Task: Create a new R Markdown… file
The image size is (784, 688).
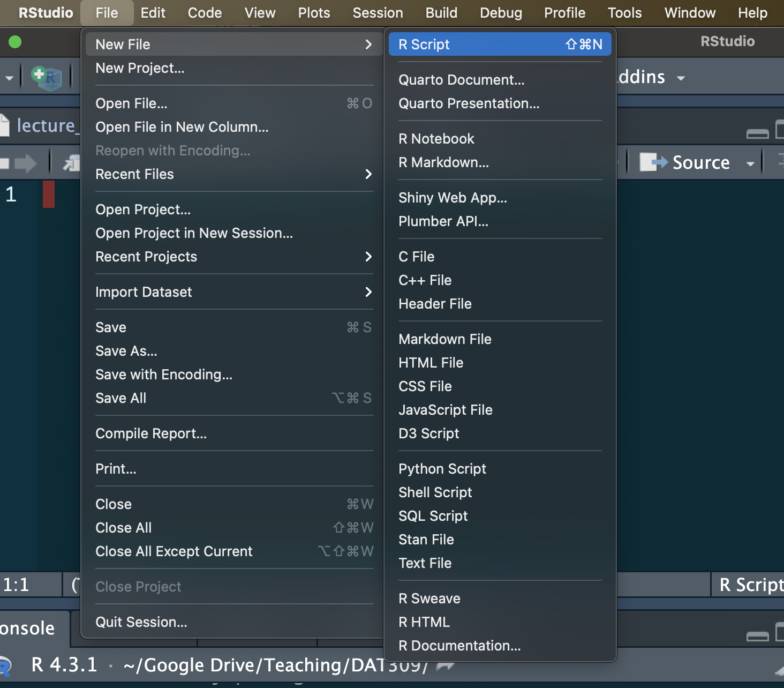Action: 500,162
